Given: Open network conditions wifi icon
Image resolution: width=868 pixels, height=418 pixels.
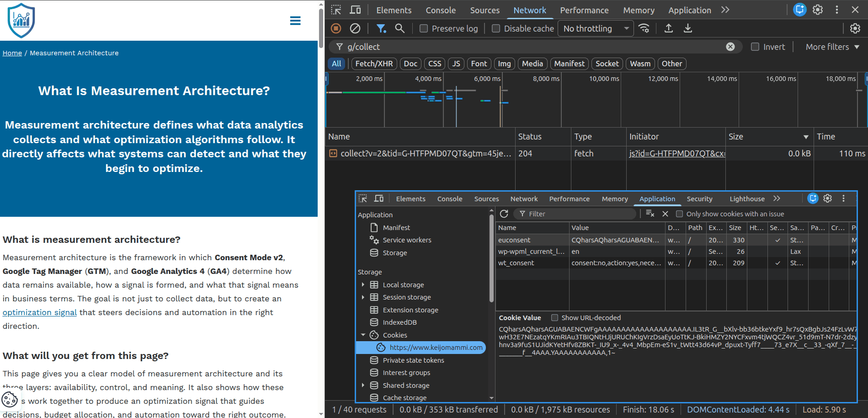Looking at the screenshot, I should tap(644, 28).
